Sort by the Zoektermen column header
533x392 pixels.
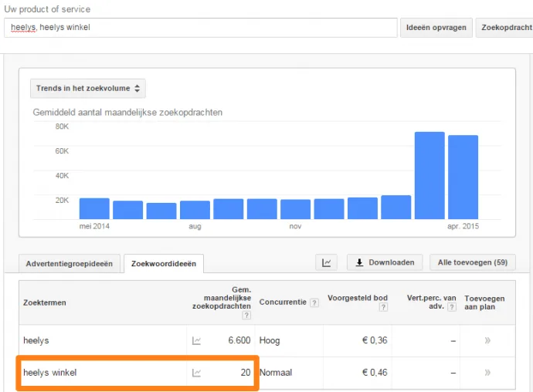(45, 302)
